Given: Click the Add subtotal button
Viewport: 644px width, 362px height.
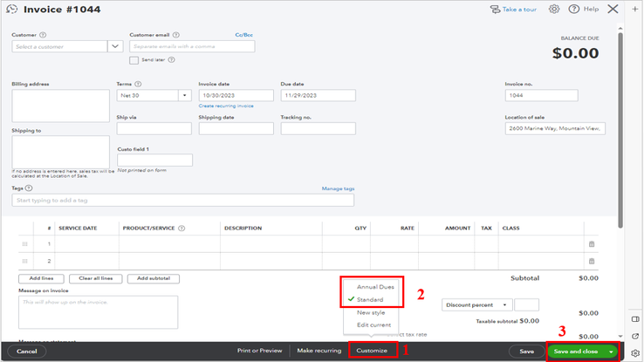Looking at the screenshot, I should [x=154, y=278].
